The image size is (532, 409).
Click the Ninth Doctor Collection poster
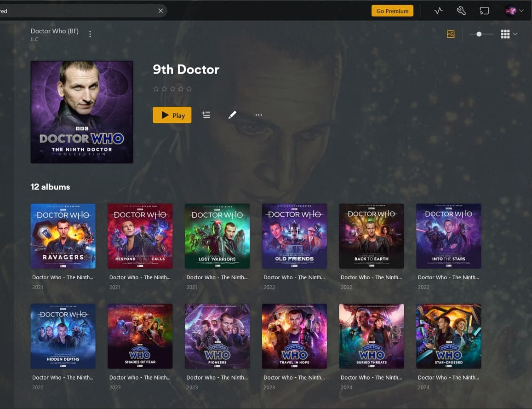click(82, 112)
